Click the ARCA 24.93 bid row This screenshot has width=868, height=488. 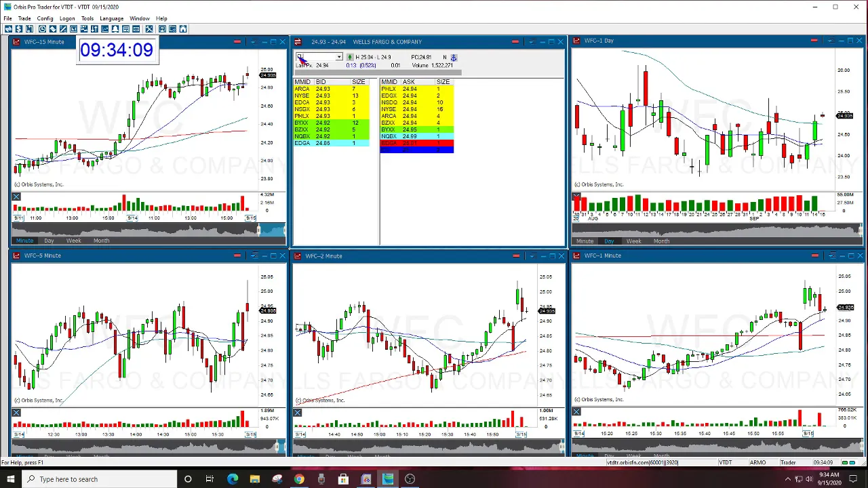pos(332,89)
